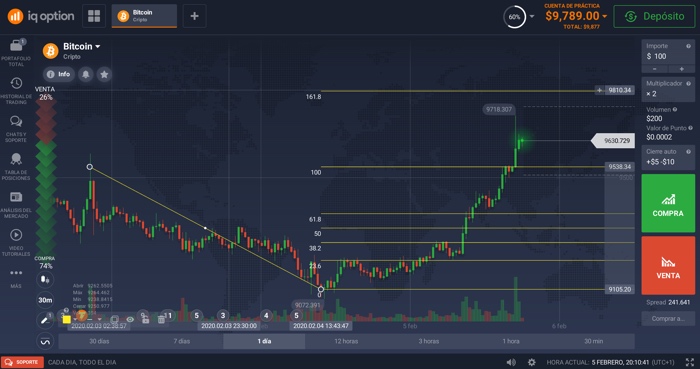
Task: Click the help icon beside Cierre auto
Action: click(688, 152)
